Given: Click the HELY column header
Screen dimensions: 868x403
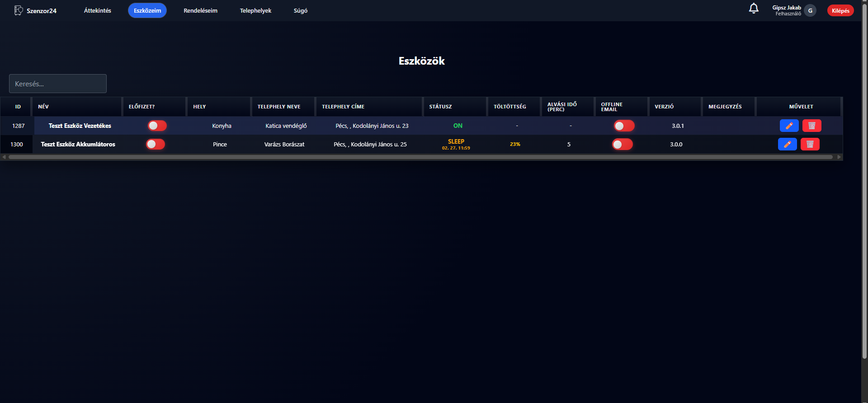Looking at the screenshot, I should [219, 107].
